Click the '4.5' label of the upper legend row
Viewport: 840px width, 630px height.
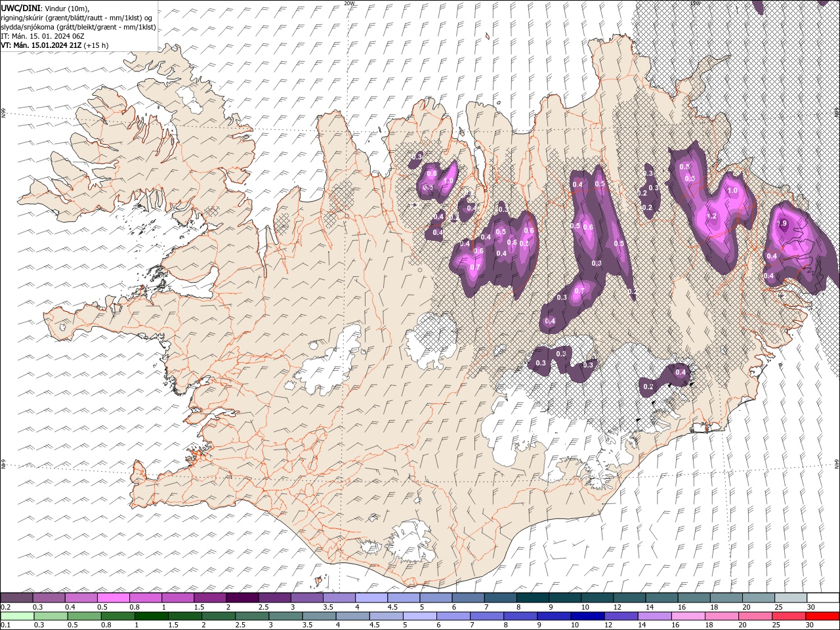point(392,607)
